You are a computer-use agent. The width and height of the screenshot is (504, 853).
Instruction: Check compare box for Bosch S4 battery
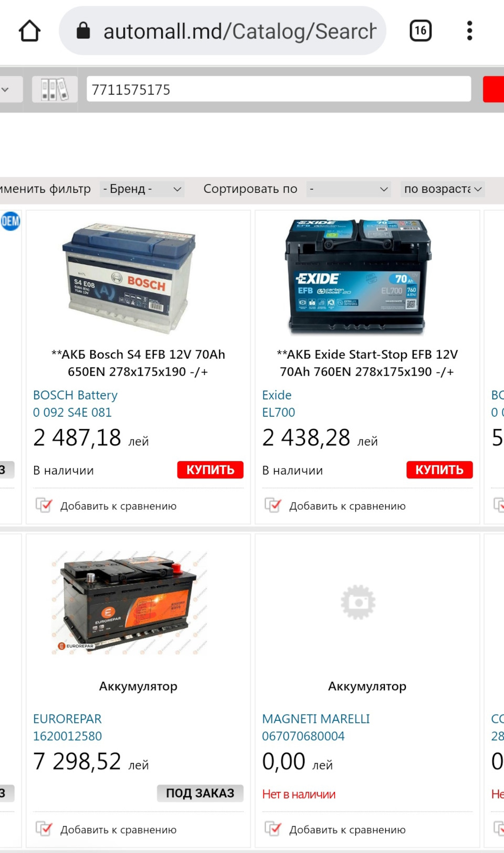(x=44, y=505)
